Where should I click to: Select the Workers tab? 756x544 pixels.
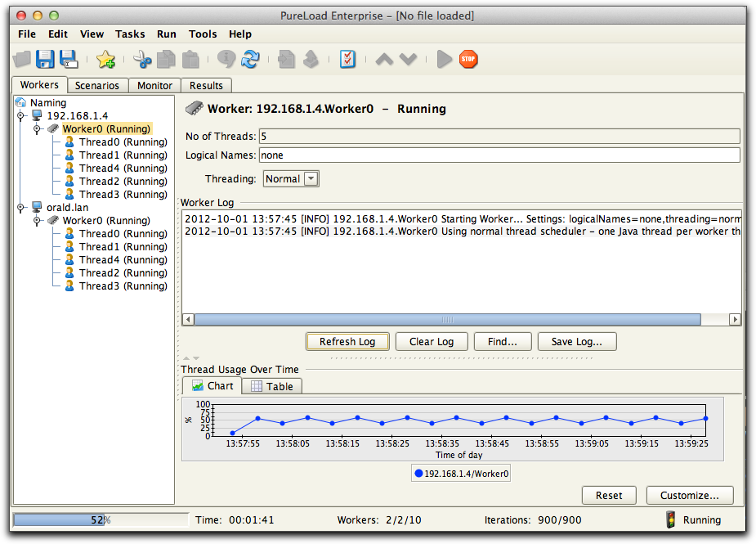[39, 85]
